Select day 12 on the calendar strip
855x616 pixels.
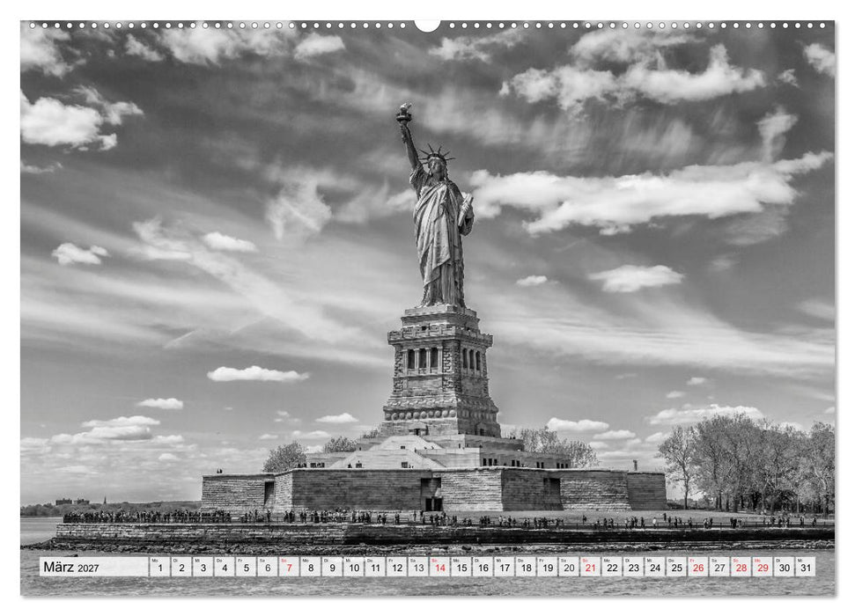point(397,567)
